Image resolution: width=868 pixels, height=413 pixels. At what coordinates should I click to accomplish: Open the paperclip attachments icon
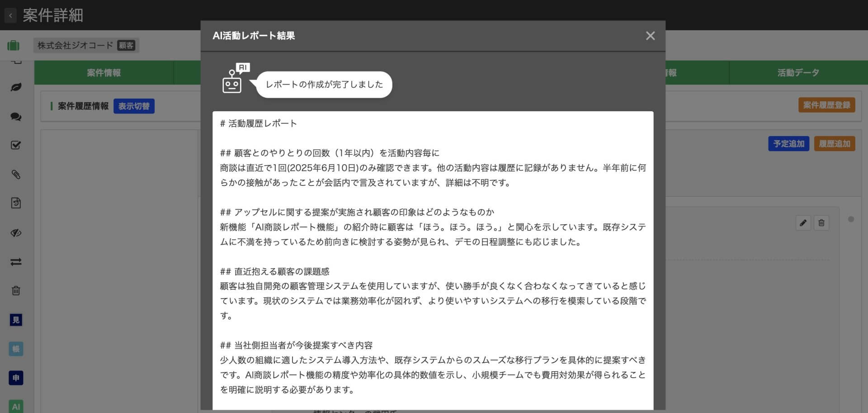16,174
